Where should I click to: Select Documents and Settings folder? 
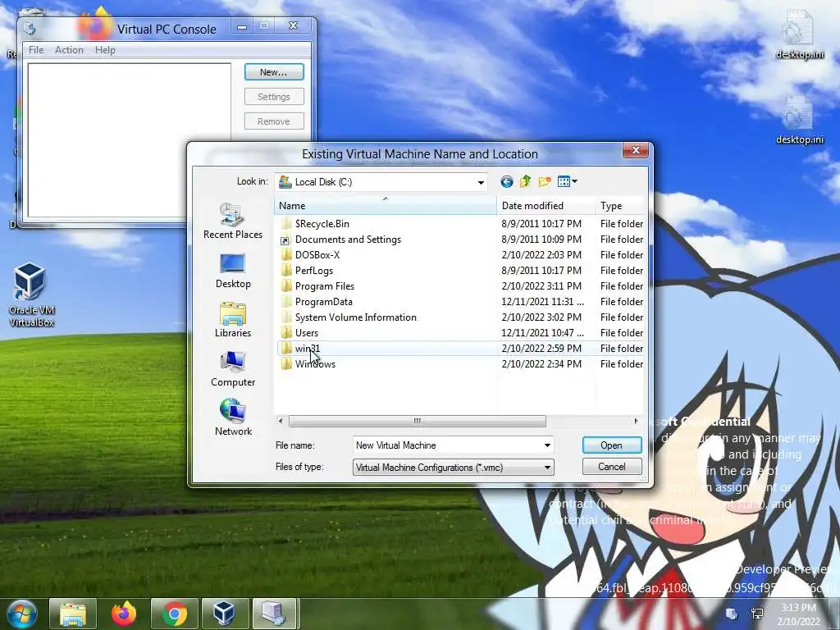tap(348, 239)
